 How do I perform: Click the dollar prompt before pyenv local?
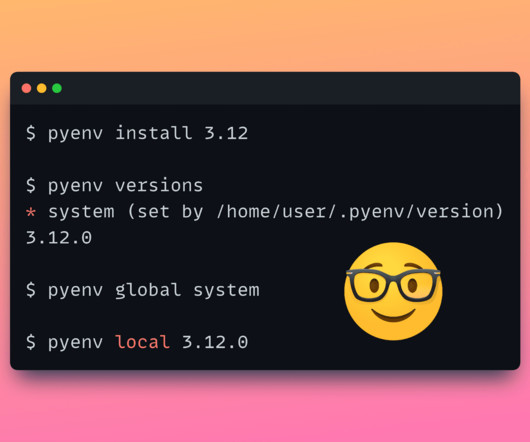[31, 342]
